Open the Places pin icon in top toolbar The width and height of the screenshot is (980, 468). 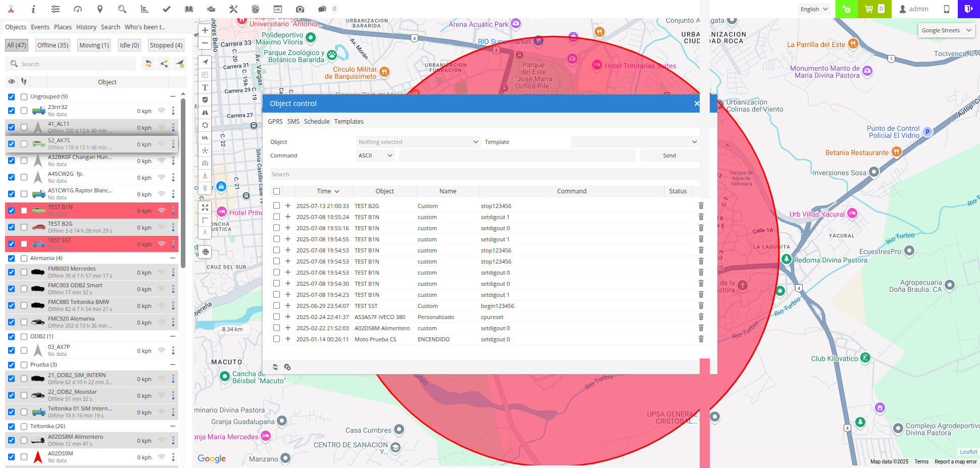click(100, 9)
